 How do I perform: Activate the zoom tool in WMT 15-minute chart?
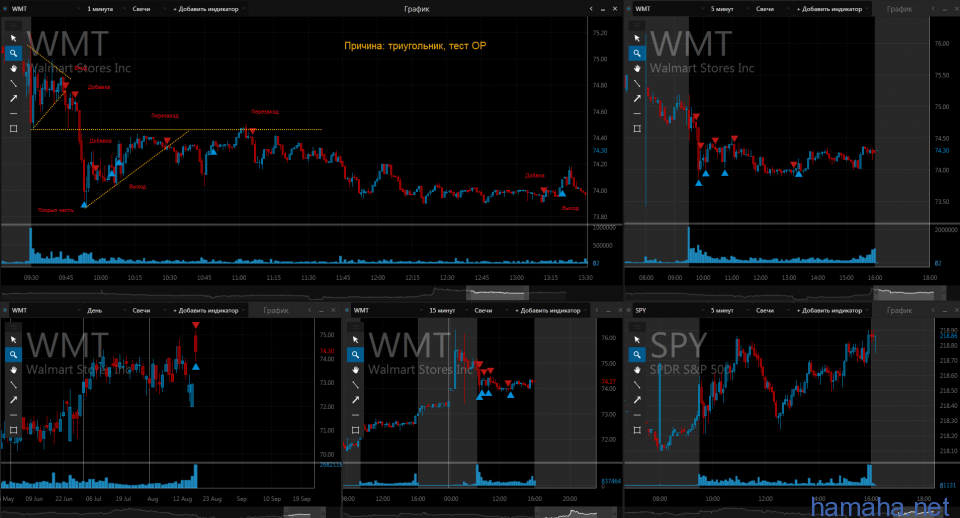click(x=355, y=355)
